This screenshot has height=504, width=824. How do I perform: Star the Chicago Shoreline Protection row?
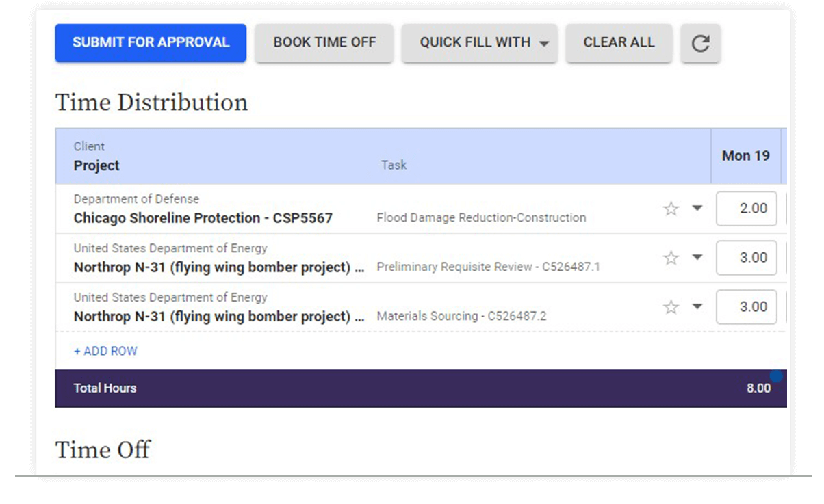pyautogui.click(x=671, y=209)
